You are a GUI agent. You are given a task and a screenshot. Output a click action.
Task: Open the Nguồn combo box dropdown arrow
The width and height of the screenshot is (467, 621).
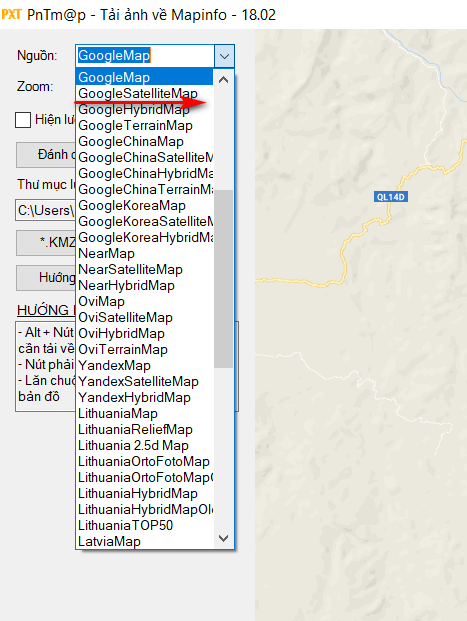pyautogui.click(x=224, y=56)
